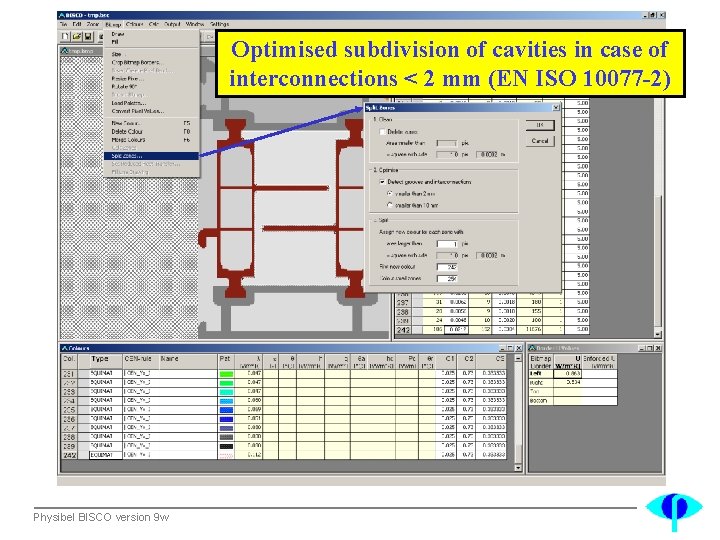The width and height of the screenshot is (720, 540).
Task: Select colour row header 231
Action: coord(69,374)
